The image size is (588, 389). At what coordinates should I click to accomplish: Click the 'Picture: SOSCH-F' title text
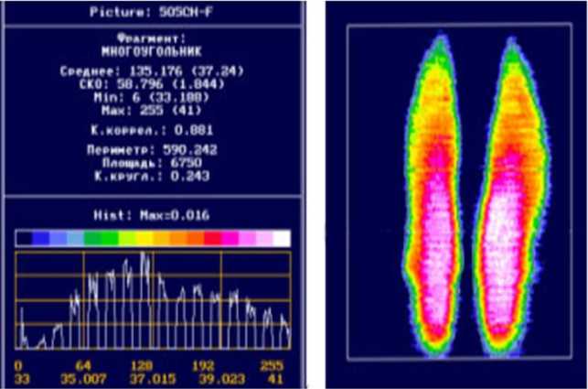click(x=151, y=12)
